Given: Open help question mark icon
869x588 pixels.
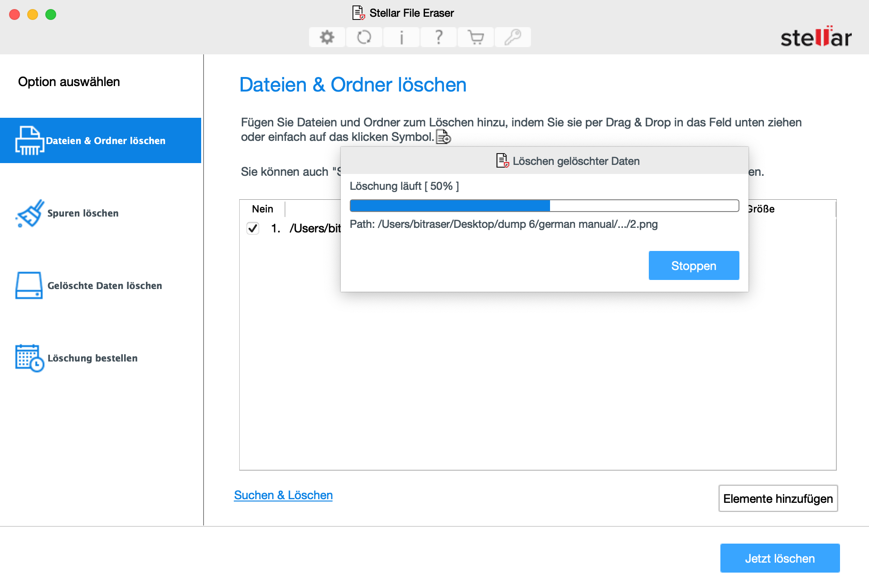Looking at the screenshot, I should point(438,37).
